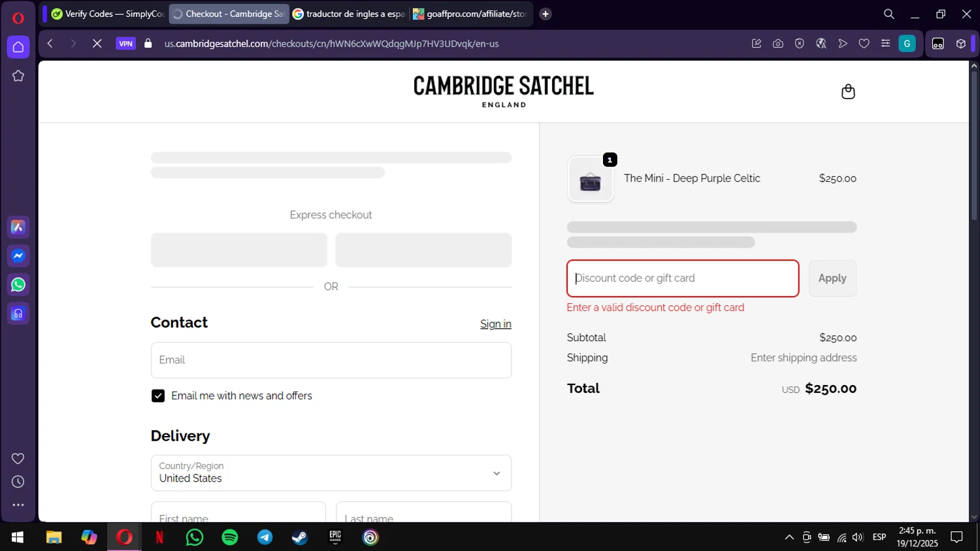Uncheck Email me with news and offers

click(158, 396)
